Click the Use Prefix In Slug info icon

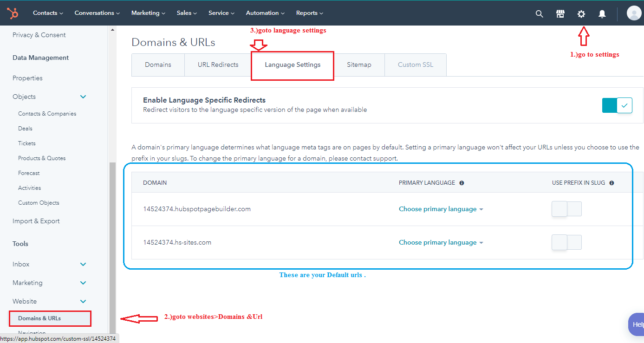click(x=611, y=182)
